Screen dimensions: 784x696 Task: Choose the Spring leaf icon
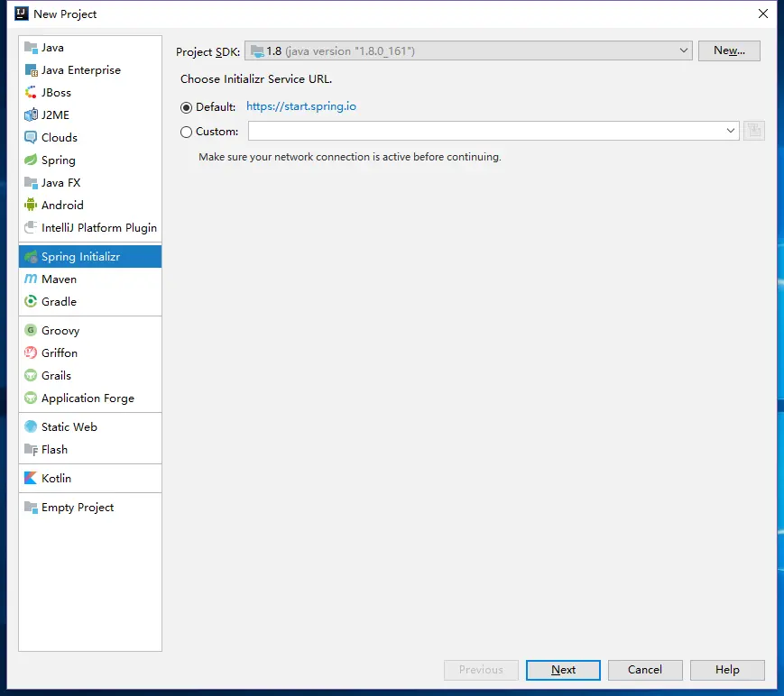coord(31,160)
